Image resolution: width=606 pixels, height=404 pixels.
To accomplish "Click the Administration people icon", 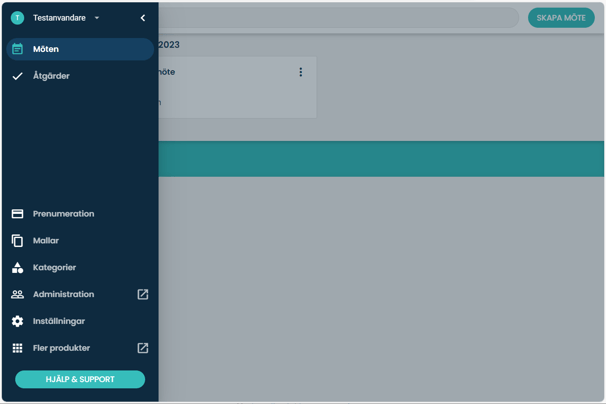I will tap(17, 295).
